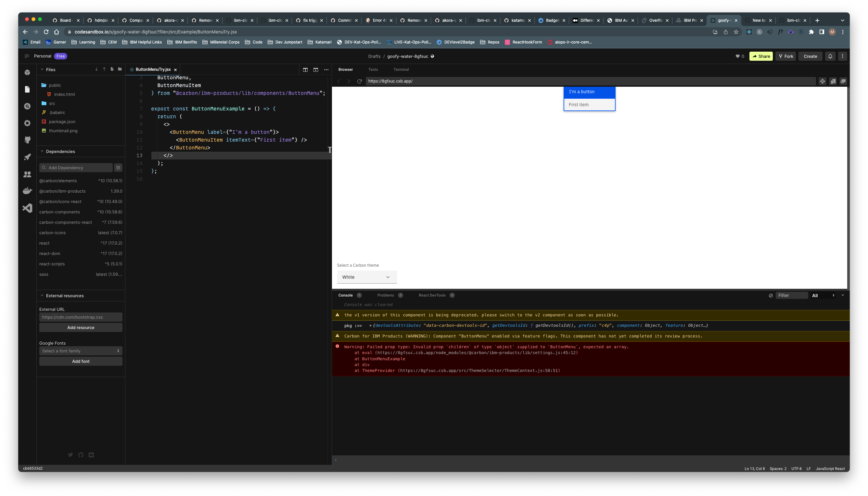Clear the console output
Image resolution: width=868 pixels, height=496 pixels.
771,295
